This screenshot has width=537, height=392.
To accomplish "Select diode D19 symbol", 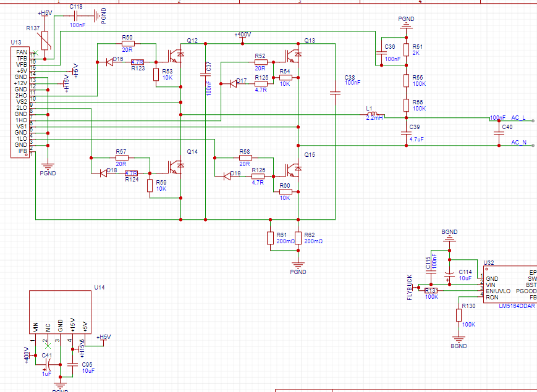I will coord(227,177).
